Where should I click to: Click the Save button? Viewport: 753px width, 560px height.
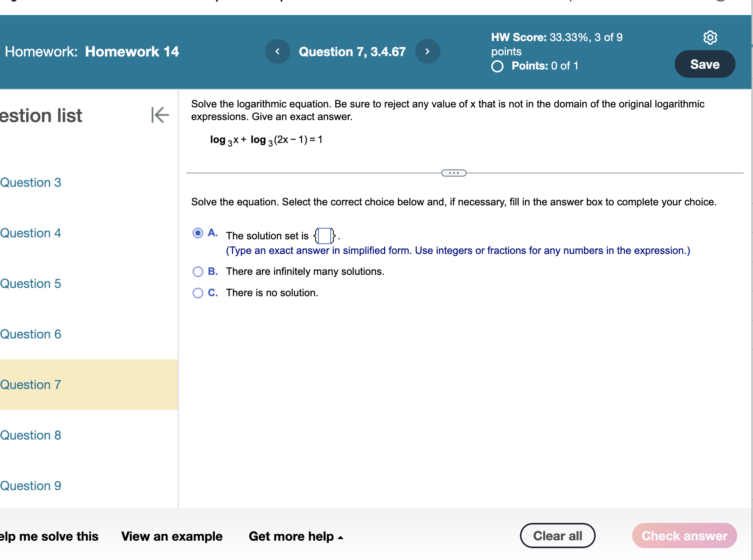(705, 64)
